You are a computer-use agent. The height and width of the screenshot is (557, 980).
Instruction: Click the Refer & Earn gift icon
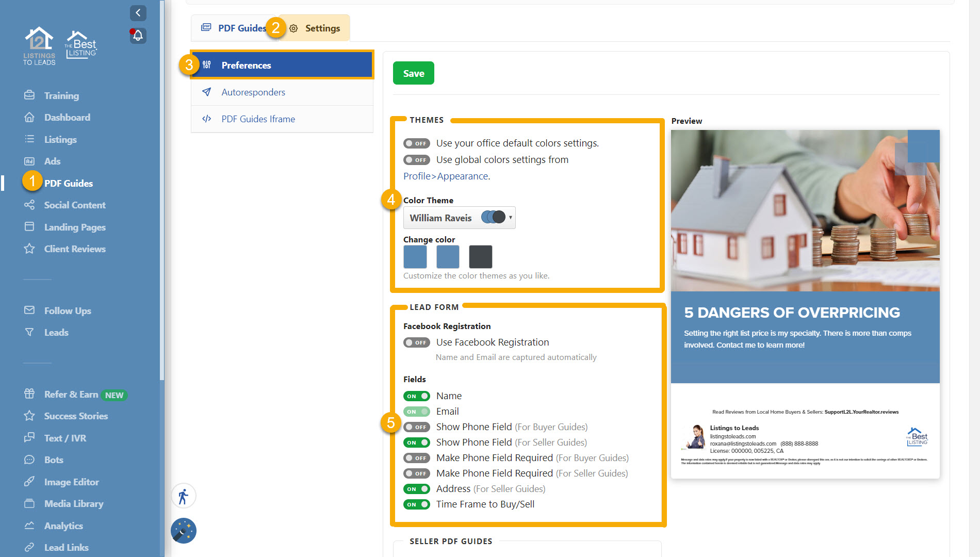pos(29,395)
